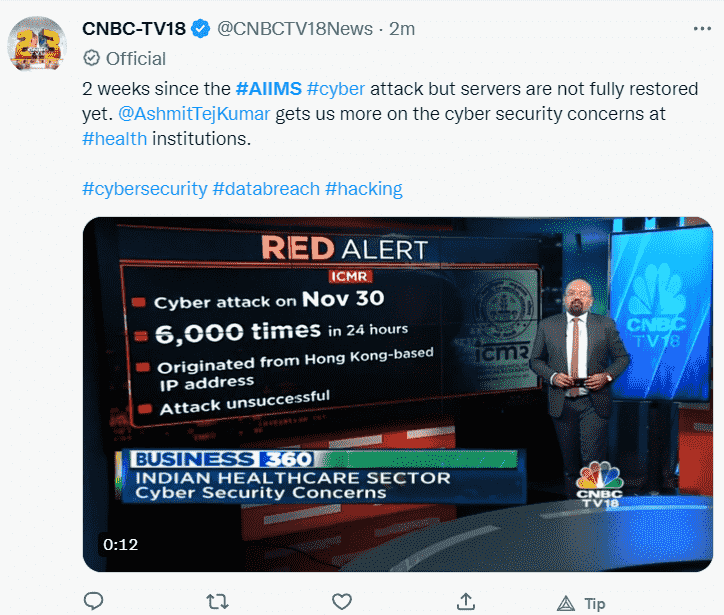Like the tweet with the heart icon
This screenshot has width=724, height=615.
(342, 601)
